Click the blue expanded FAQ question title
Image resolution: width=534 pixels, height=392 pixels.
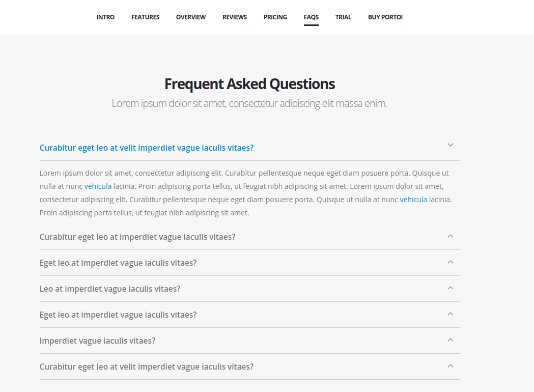click(147, 148)
